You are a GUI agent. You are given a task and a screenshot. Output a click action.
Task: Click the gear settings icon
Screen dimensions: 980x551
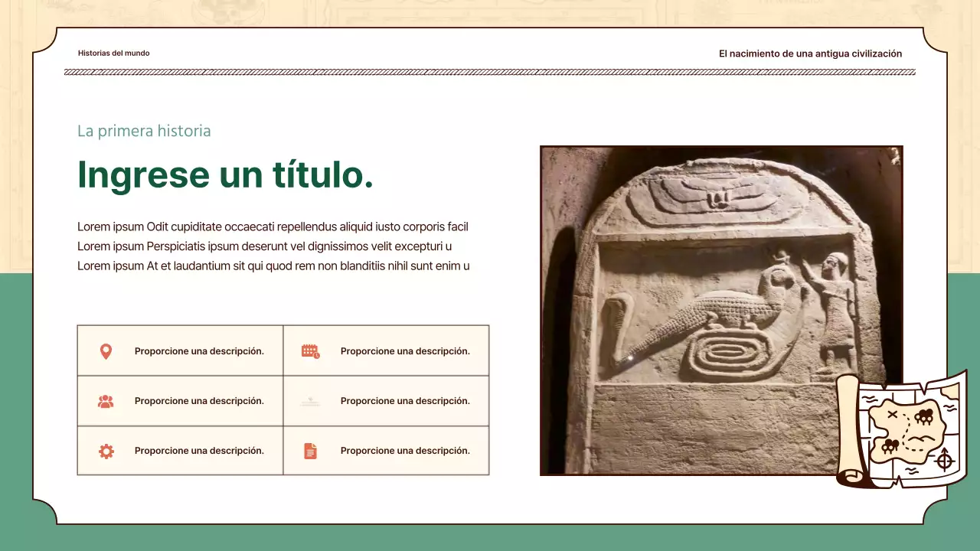106,451
